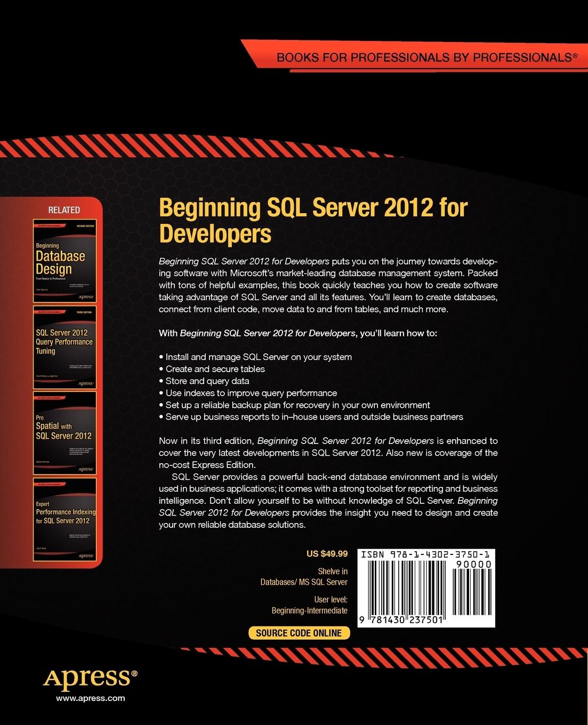Image resolution: width=588 pixels, height=725 pixels.
Task: Select the ISBN barcode image
Action: pos(424,586)
